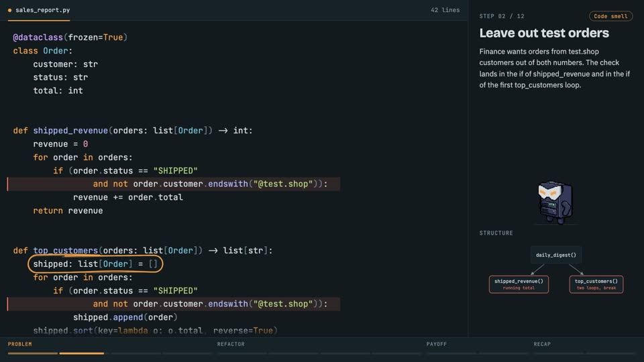Click the 'running total' caption under shipped_revenue()
This screenshot has width=644, height=362.
(519, 288)
